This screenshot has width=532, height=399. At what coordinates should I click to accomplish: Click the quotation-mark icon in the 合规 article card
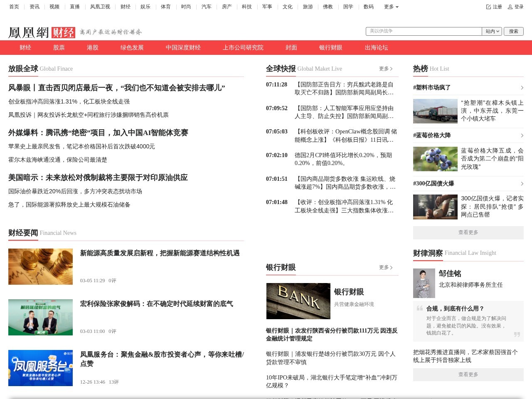click(x=419, y=309)
